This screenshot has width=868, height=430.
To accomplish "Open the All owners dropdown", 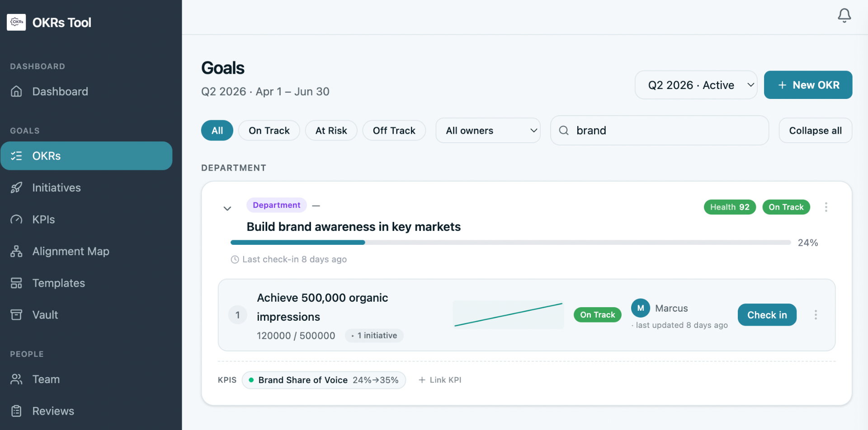I will click(488, 130).
